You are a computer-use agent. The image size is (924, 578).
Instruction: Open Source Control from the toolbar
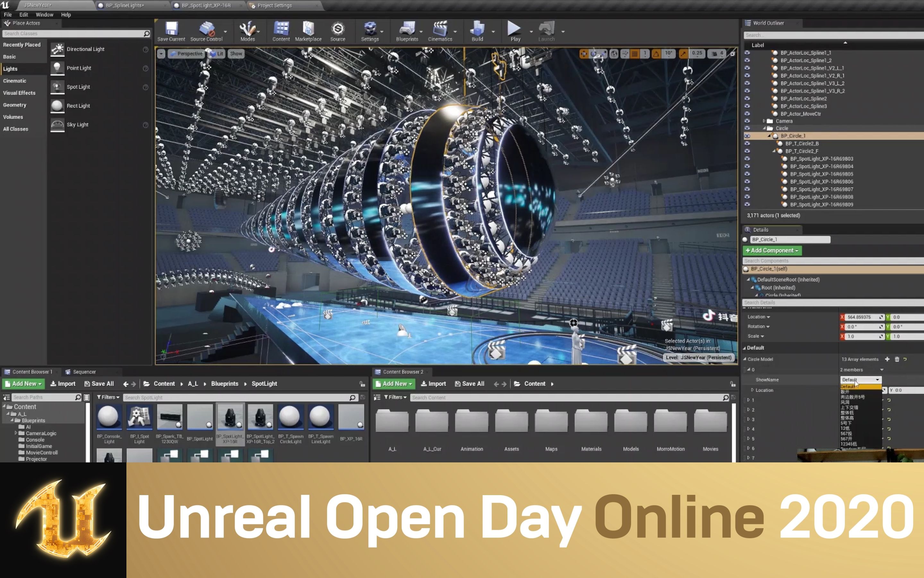pos(206,31)
